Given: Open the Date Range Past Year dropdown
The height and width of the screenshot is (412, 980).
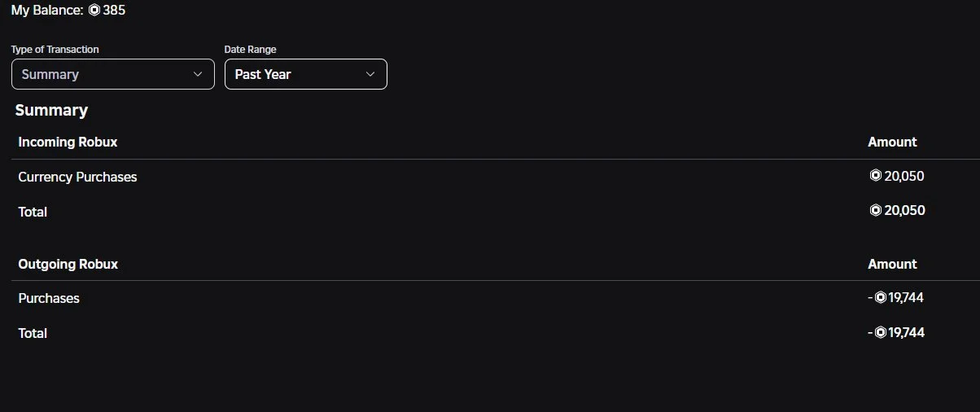Looking at the screenshot, I should [x=305, y=74].
